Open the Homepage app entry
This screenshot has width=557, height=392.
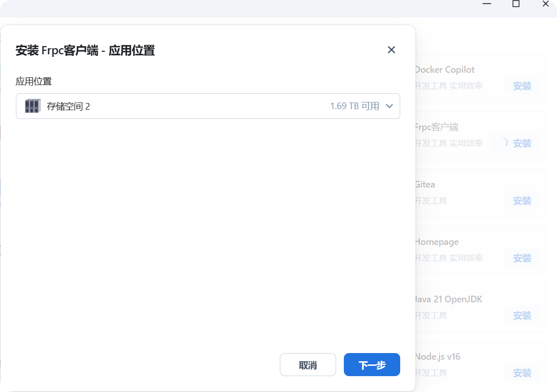pos(437,242)
